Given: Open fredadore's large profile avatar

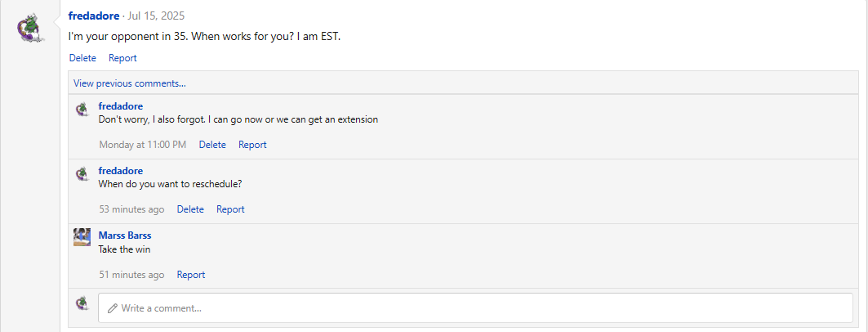Looking at the screenshot, I should click(x=31, y=28).
